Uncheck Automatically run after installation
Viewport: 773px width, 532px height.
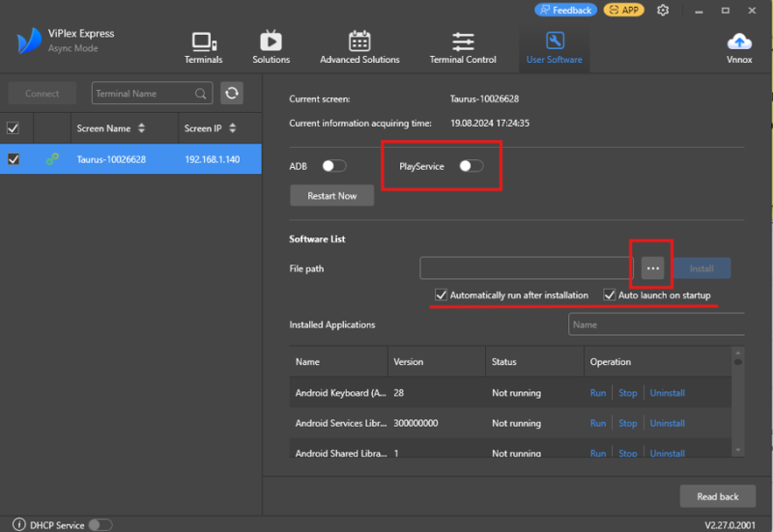(442, 294)
